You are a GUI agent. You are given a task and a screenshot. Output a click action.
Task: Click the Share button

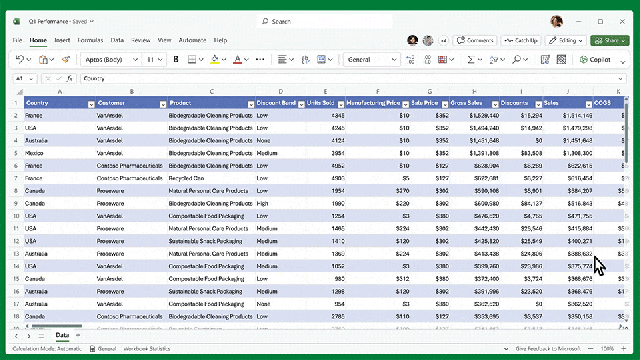point(610,40)
